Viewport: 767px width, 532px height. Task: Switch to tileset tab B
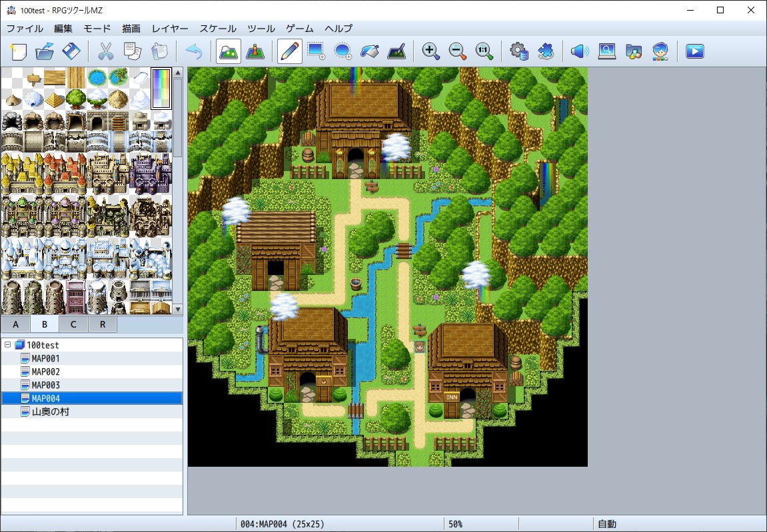45,324
